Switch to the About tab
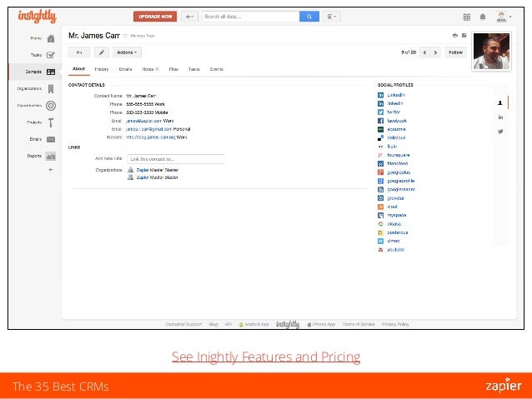Screen dimensions: 532x399 point(78,69)
